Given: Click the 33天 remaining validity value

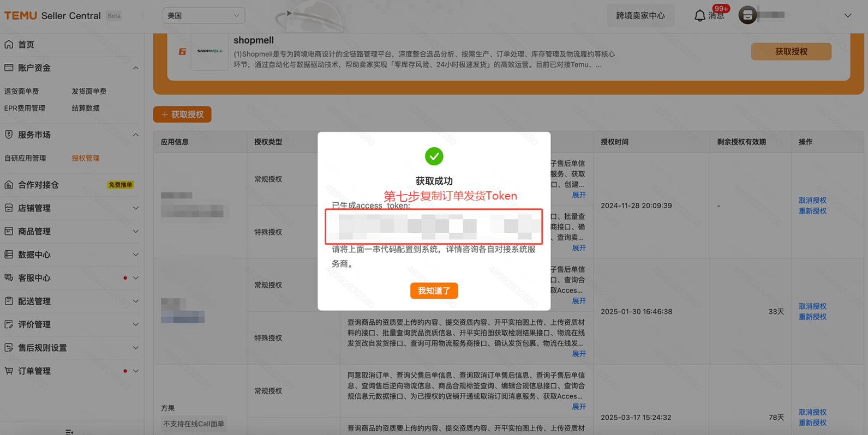Looking at the screenshot, I should [776, 311].
